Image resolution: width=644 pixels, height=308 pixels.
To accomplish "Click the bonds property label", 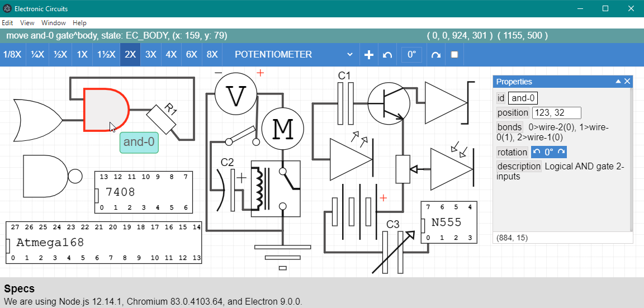I will click(x=509, y=127).
